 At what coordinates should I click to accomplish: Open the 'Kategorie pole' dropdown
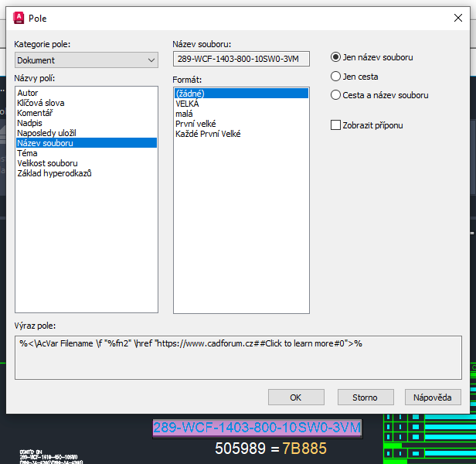(x=87, y=60)
